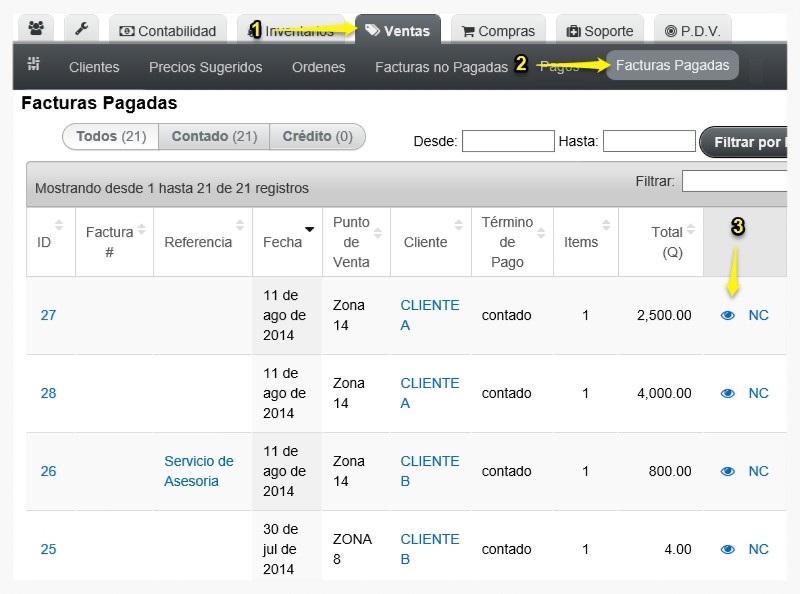Sort table by Término de Pago column
This screenshot has width=800, height=594.
click(x=513, y=242)
